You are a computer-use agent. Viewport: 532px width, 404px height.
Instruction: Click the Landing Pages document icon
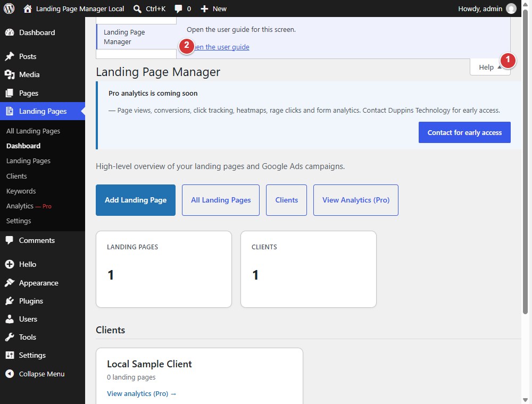click(x=10, y=111)
